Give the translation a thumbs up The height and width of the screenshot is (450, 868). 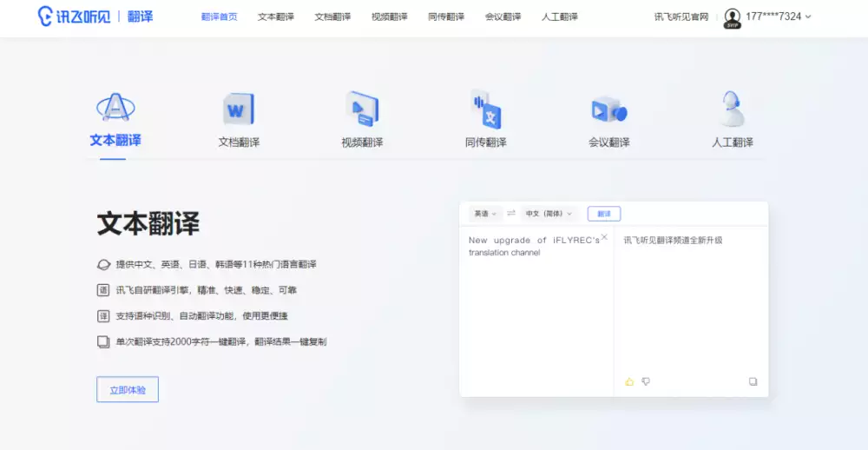pyautogui.click(x=628, y=381)
